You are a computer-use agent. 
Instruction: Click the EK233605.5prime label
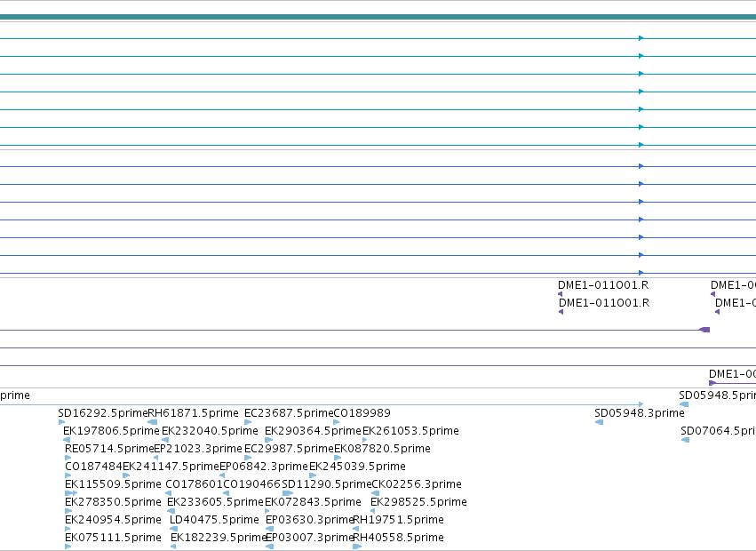tap(216, 502)
